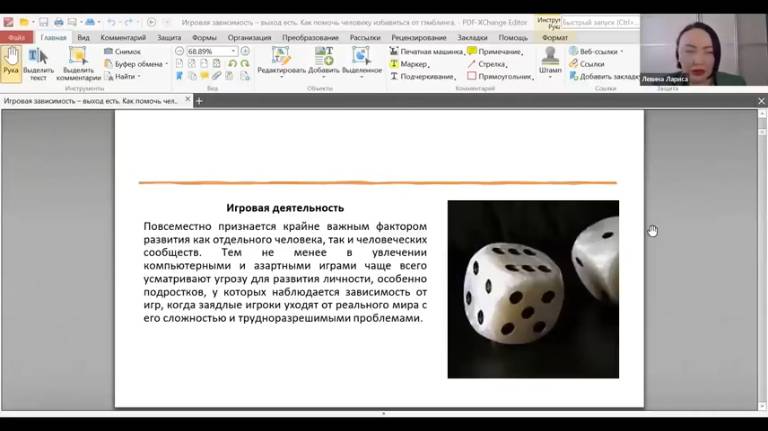Image resolution: width=768 pixels, height=431 pixels.
Task: Click the dice photo on the page
Action: [533, 289]
